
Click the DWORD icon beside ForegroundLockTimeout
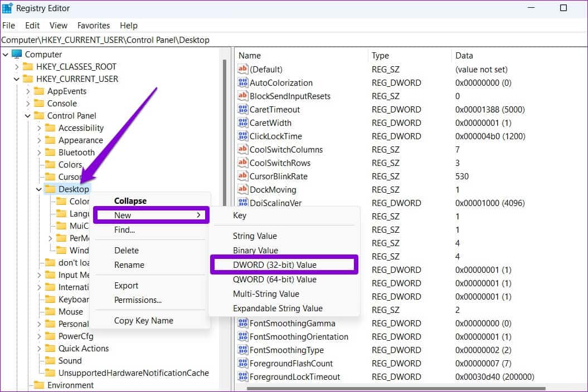pos(242,376)
